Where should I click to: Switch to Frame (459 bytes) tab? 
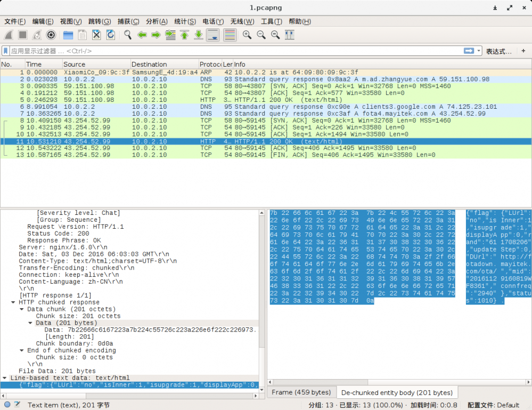click(x=301, y=392)
